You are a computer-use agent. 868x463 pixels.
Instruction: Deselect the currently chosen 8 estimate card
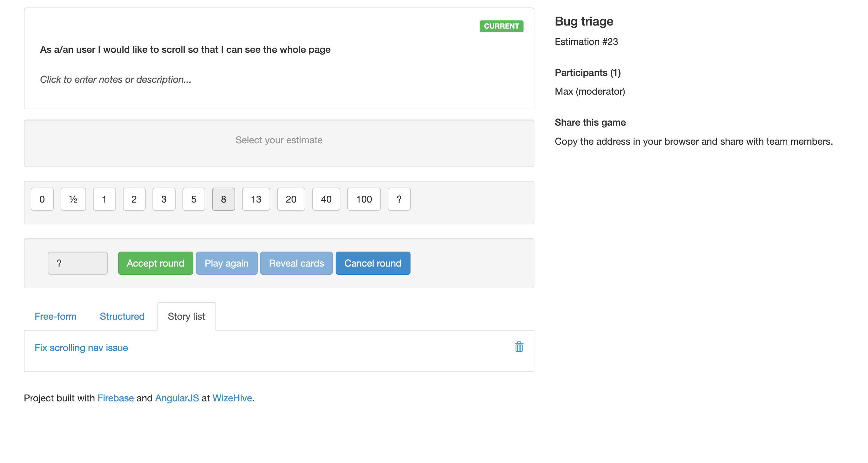click(x=223, y=199)
